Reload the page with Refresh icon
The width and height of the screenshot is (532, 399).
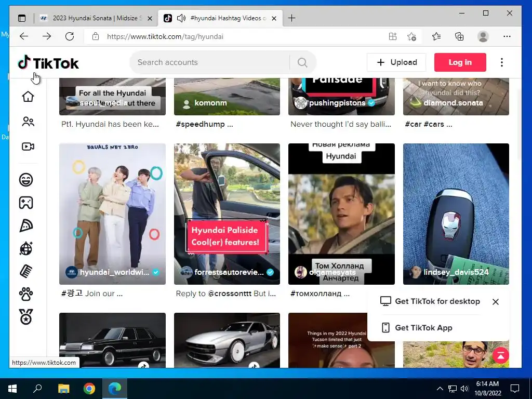click(70, 36)
